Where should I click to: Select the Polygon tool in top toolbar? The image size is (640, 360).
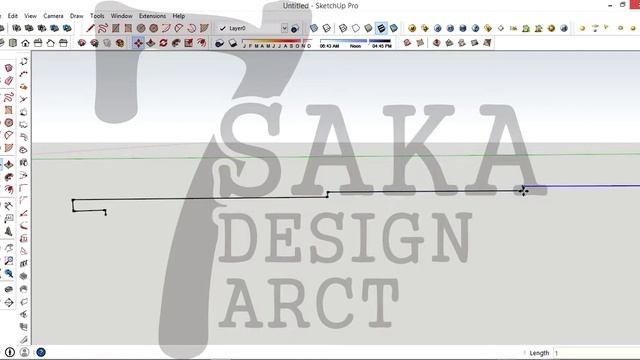point(153,28)
